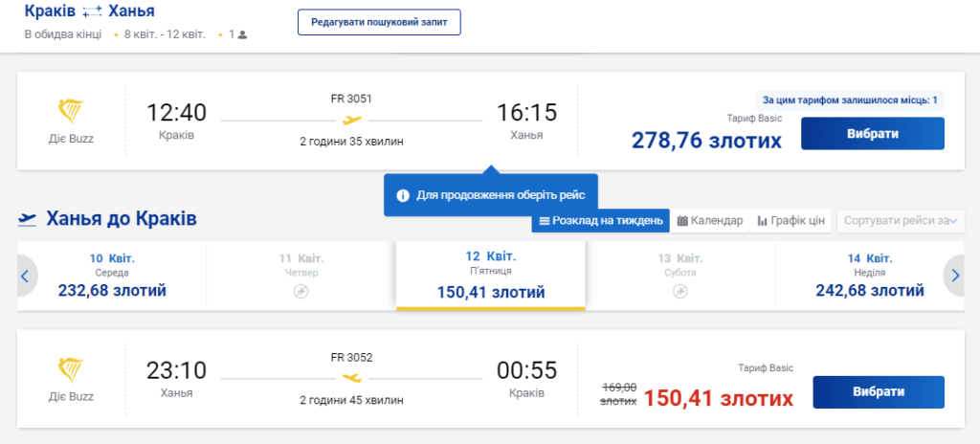980x444 pixels.
Task: Click the 16:15 arrival time
Action: point(527,113)
